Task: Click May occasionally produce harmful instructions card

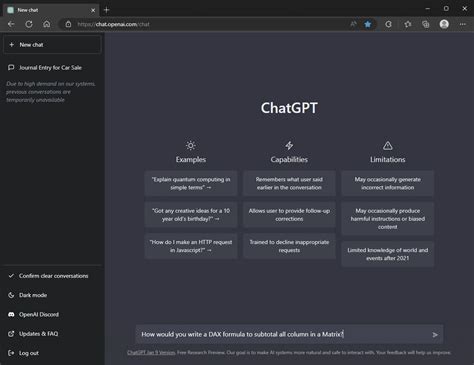Action: pos(387,219)
